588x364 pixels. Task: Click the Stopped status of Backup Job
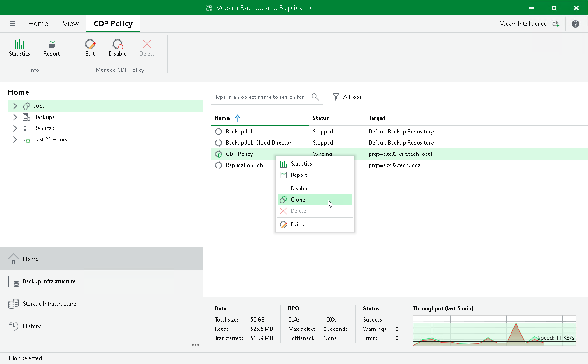(323, 132)
